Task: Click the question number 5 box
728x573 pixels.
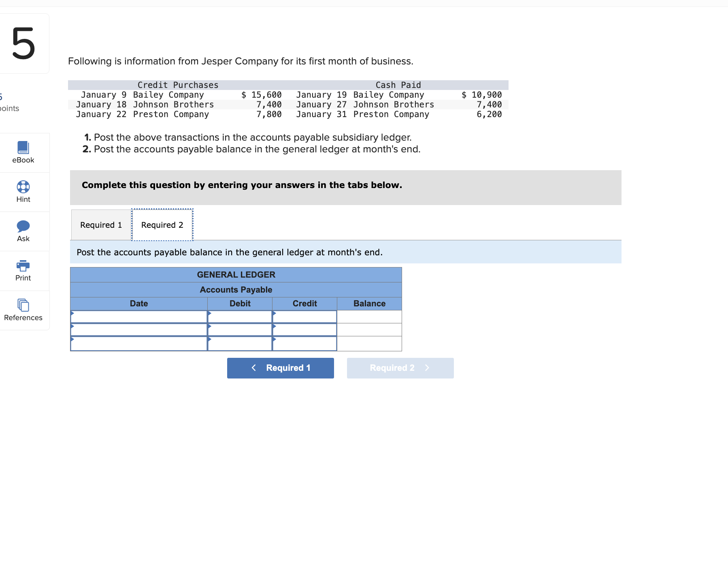Action: [23, 43]
